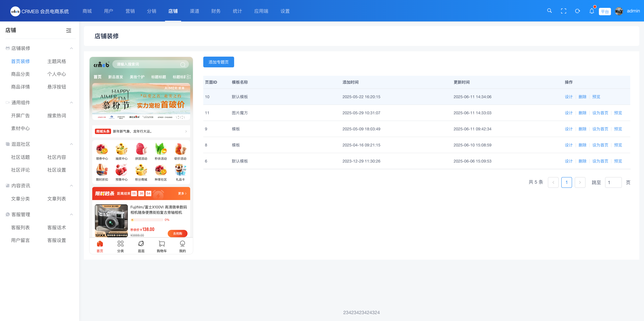Go to previous pagination page arrow
Screen dimensions: 644x321
click(x=553, y=182)
